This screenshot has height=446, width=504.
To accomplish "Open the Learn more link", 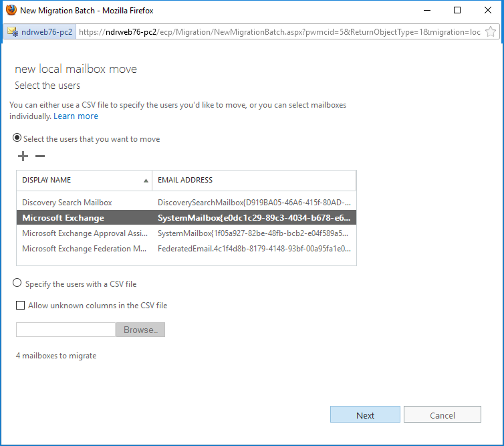I will click(76, 116).
